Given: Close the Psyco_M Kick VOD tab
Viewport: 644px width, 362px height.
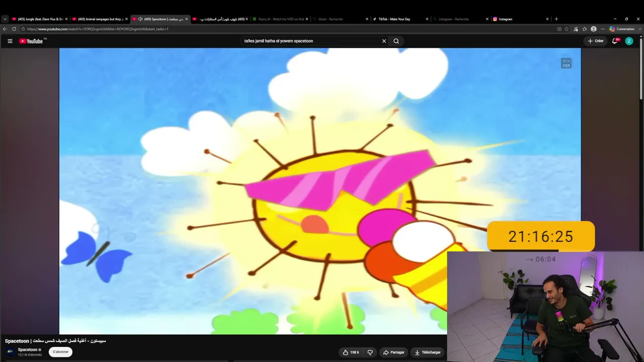Looking at the screenshot, I should 307,19.
